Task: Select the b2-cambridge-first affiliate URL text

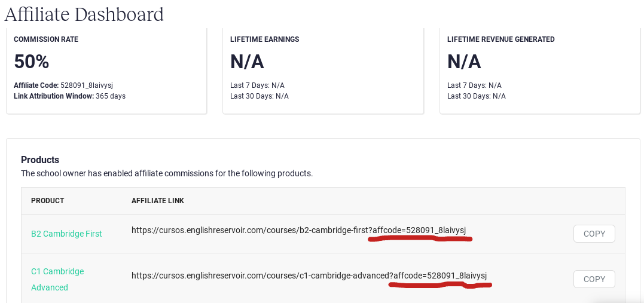Action: pyautogui.click(x=298, y=230)
